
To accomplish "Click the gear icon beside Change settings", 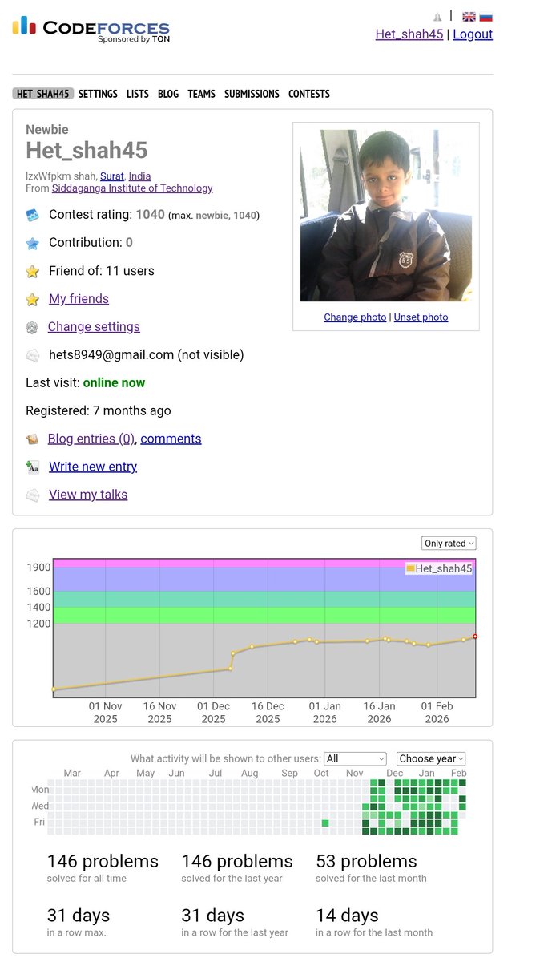I will click(32, 327).
